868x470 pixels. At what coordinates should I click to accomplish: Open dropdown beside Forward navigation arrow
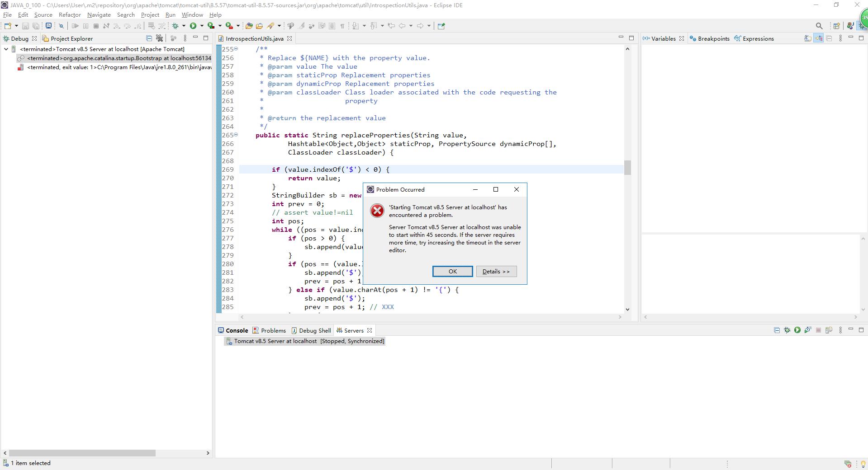point(429,26)
